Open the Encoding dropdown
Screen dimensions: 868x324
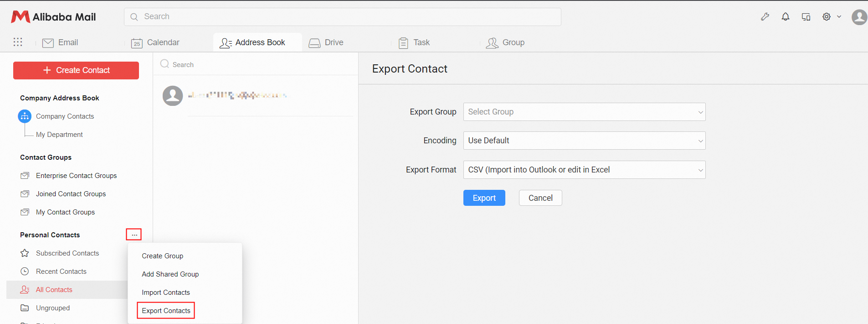tap(584, 141)
